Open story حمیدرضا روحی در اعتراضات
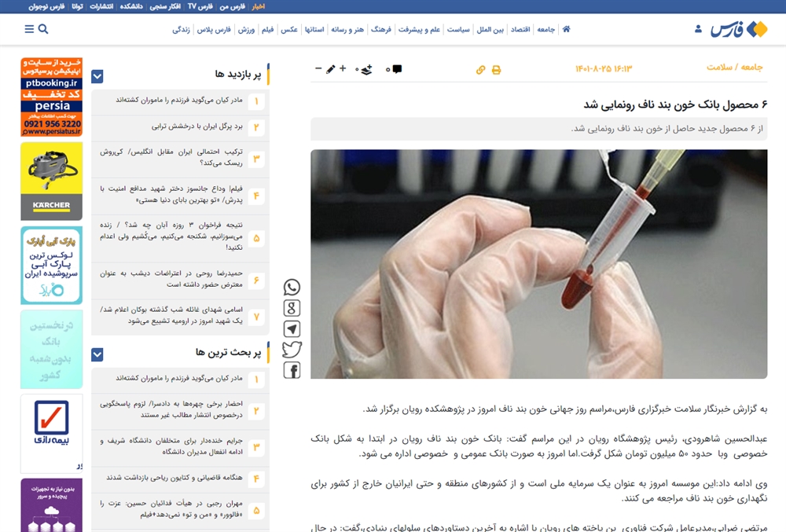786x532 pixels. click(x=171, y=279)
